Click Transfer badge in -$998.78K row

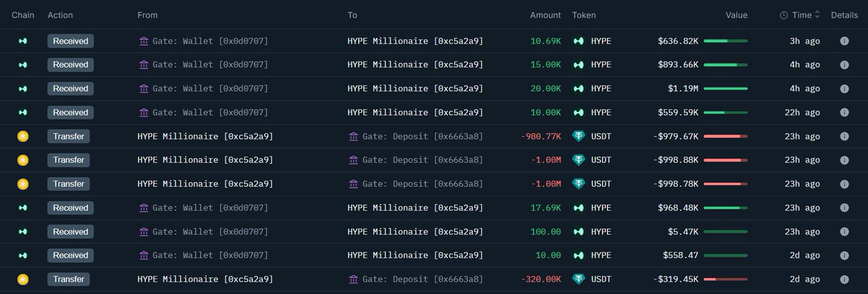[x=69, y=185]
